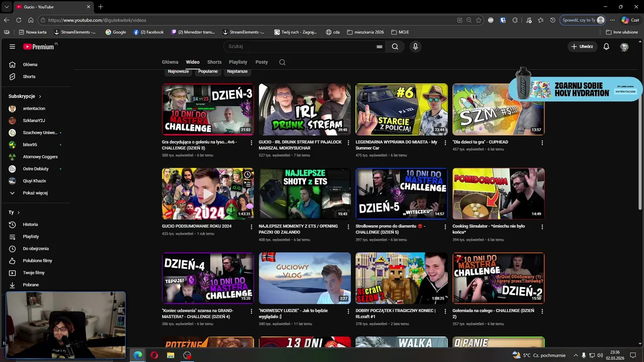
Task: Click the watch later clock on GUCIO PODSUMOWANIE thumbnail
Action: coord(248,174)
